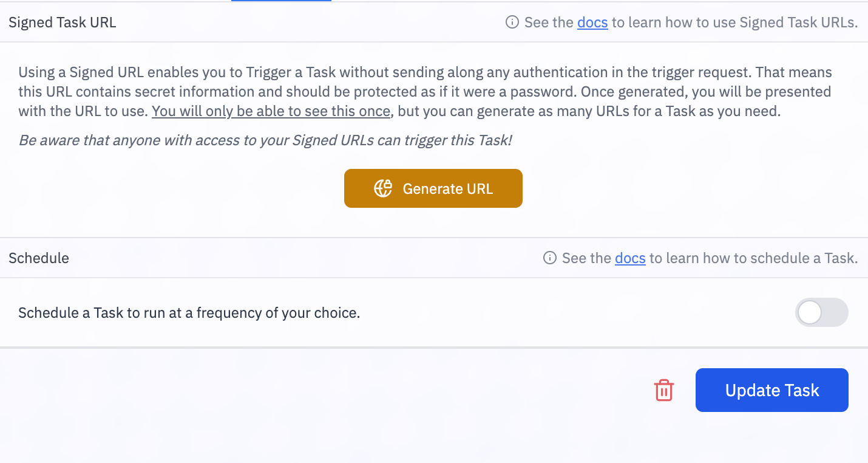The height and width of the screenshot is (463, 868).
Task: Click 'to learn how to schedule a Task' text
Action: [x=753, y=258]
